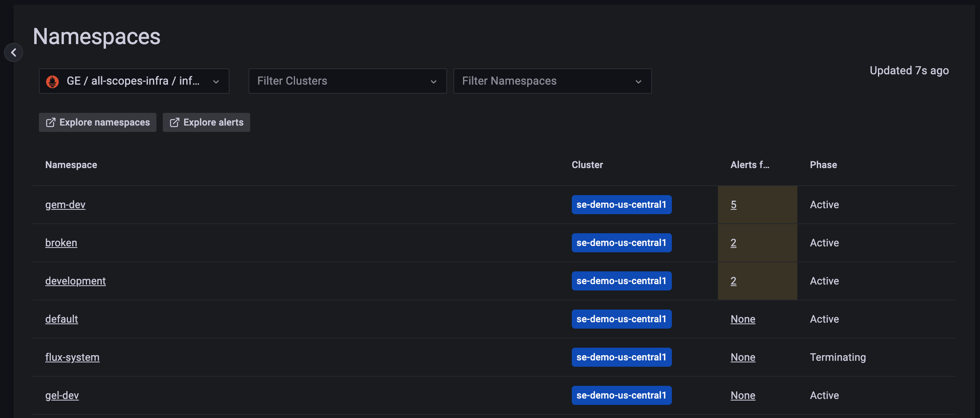Viewport: 980px width, 418px height.
Task: Open the default namespace link
Action: pos(62,319)
